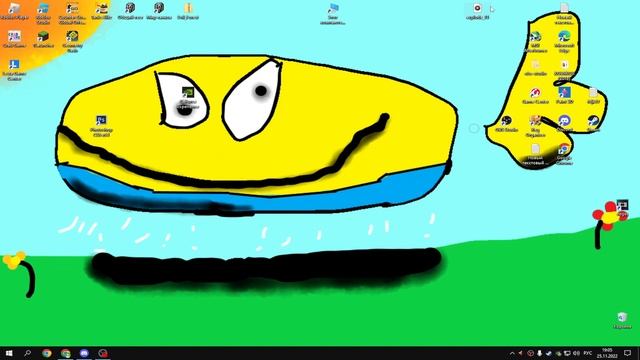Open the red circular app in taskbar
Viewport: 640px width, 360px height.
coord(103,353)
